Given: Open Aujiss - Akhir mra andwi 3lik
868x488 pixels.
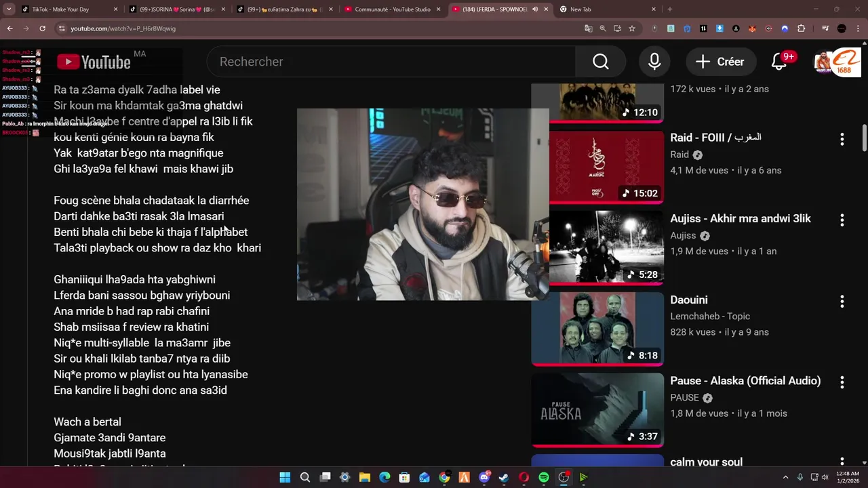Looking at the screenshot, I should (741, 219).
